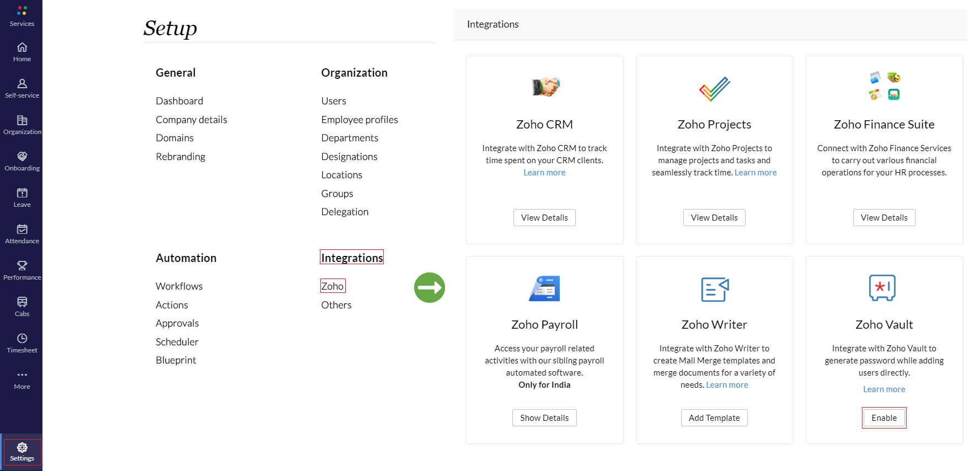Click the Zoho CRM handshake icon
Image resolution: width=980 pixels, height=471 pixels.
(x=545, y=87)
